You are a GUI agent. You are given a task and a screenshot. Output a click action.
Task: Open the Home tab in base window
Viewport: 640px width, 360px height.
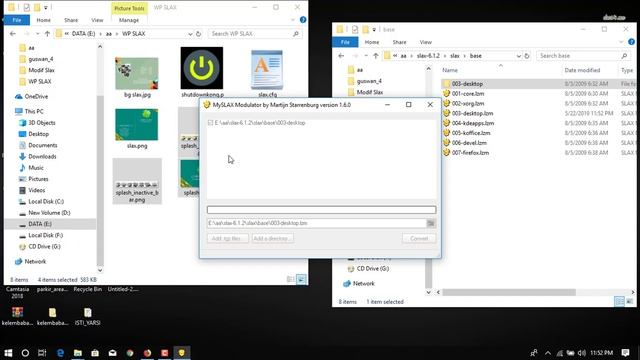(x=372, y=42)
